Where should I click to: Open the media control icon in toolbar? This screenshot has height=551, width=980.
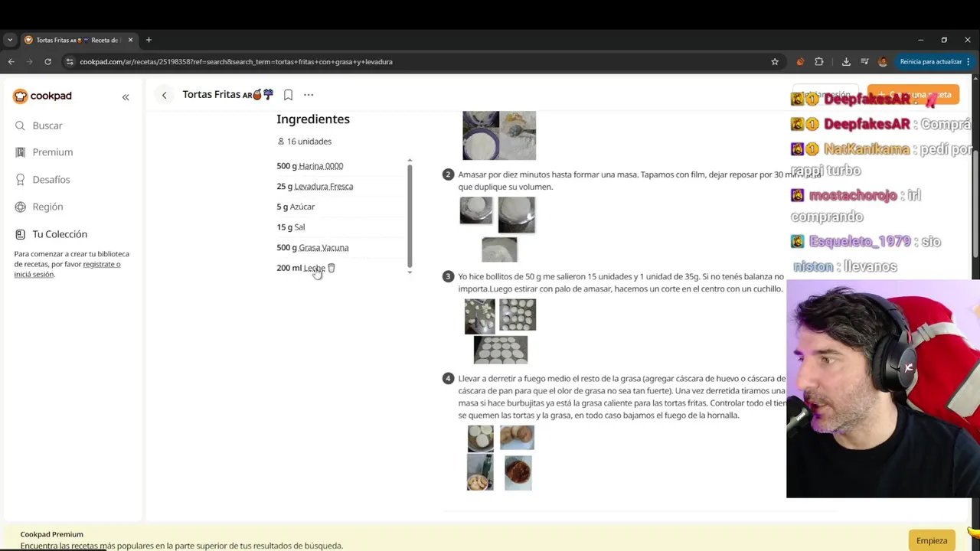click(x=864, y=62)
